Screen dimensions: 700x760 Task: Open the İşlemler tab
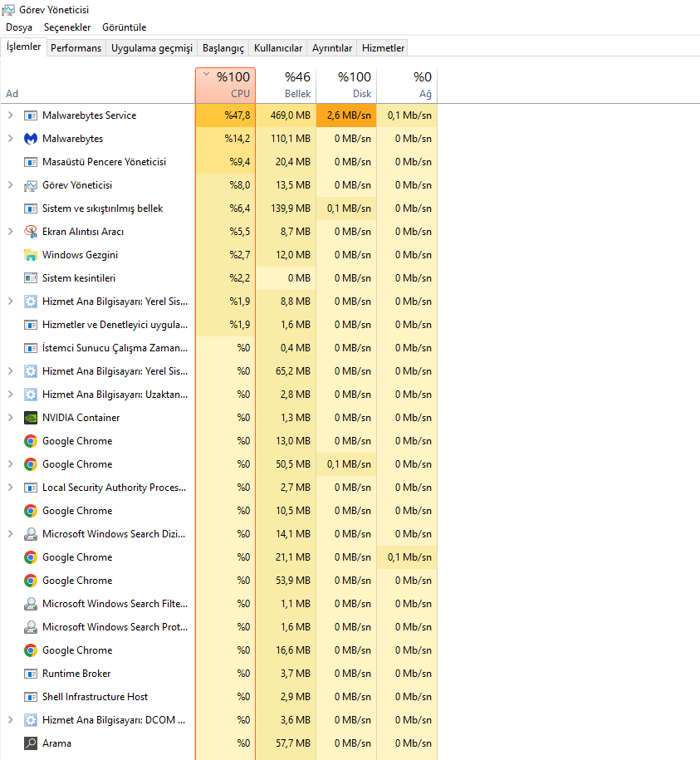click(x=23, y=47)
